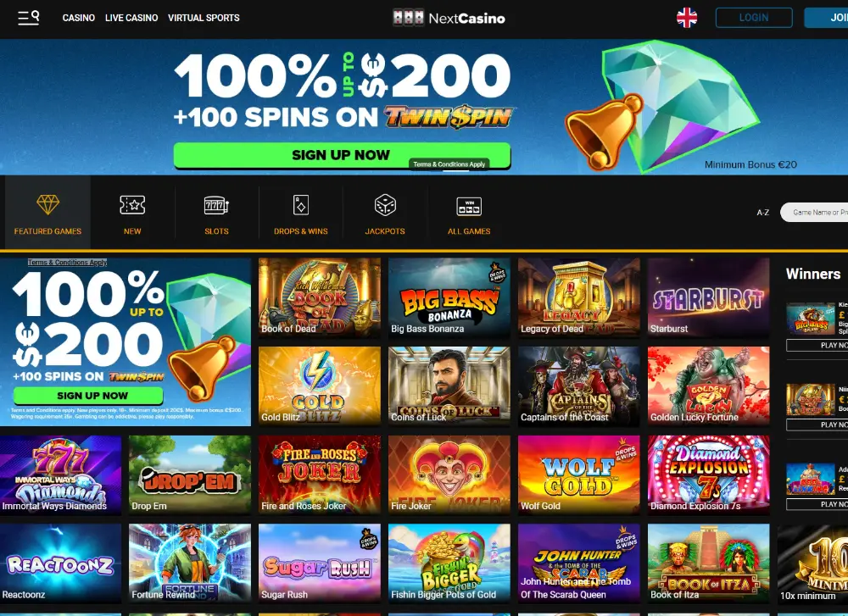
Task: Click the NextCasino logo
Action: (x=449, y=18)
